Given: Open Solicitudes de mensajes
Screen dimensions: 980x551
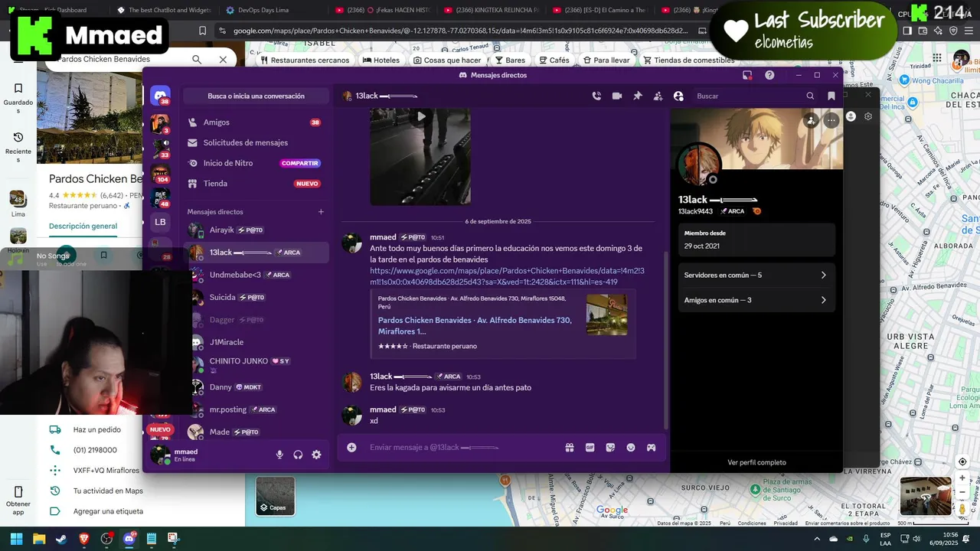Looking at the screenshot, I should (256, 142).
